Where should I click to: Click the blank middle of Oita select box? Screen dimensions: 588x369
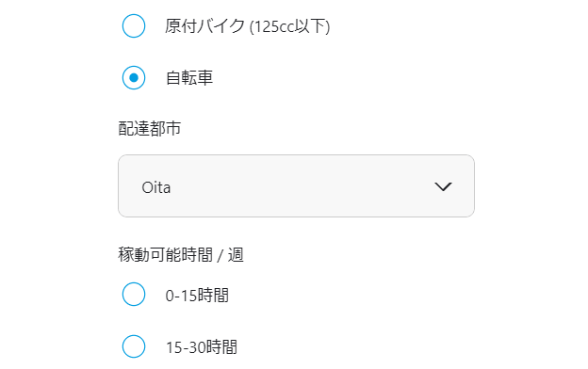[x=300, y=186]
